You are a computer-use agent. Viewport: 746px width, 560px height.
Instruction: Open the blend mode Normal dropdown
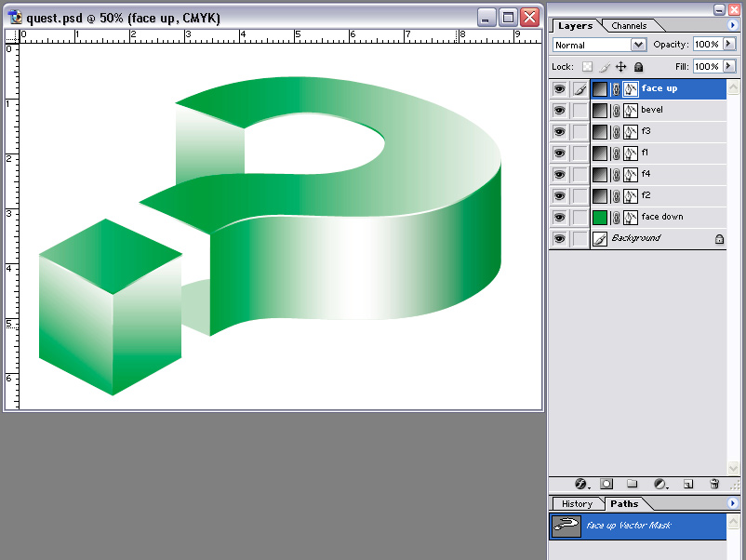point(638,45)
